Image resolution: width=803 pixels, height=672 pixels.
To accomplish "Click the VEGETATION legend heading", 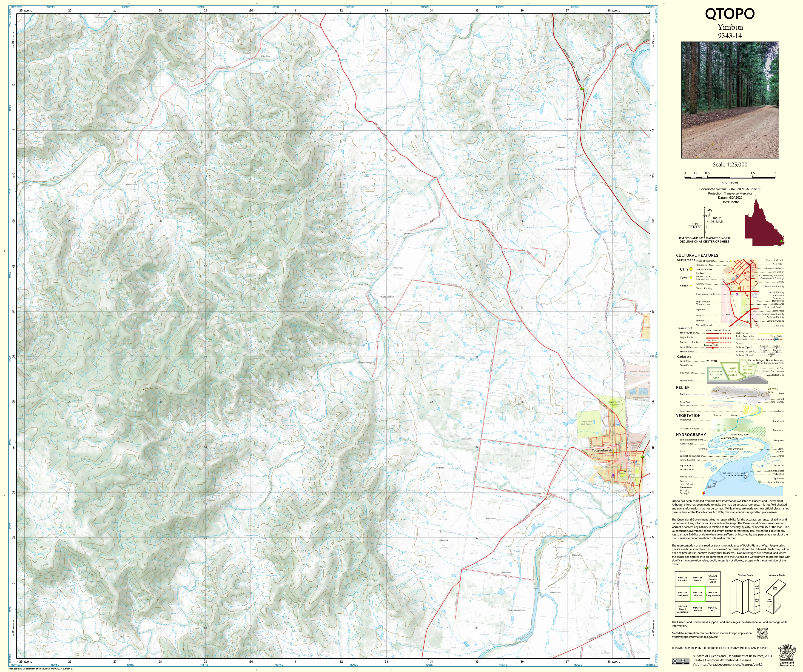I will click(x=688, y=415).
